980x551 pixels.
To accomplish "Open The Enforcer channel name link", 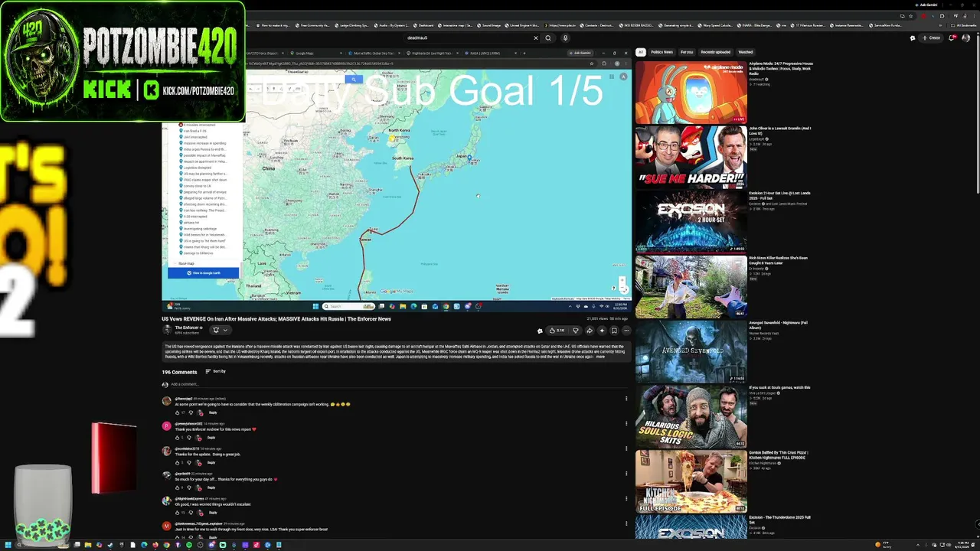I will tap(188, 328).
